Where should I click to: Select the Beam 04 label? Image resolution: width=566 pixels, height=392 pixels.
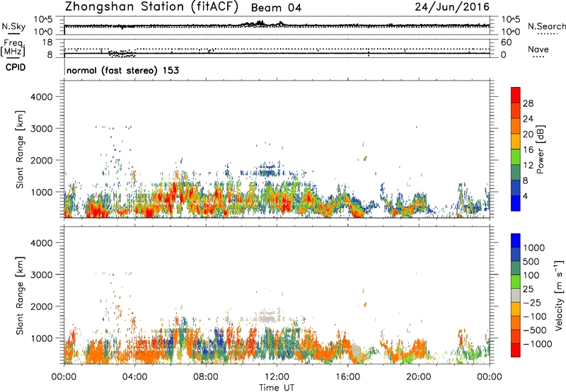276,8
